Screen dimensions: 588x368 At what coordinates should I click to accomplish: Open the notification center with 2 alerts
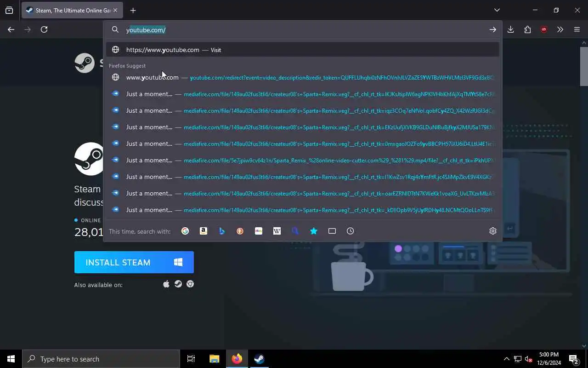click(x=574, y=359)
